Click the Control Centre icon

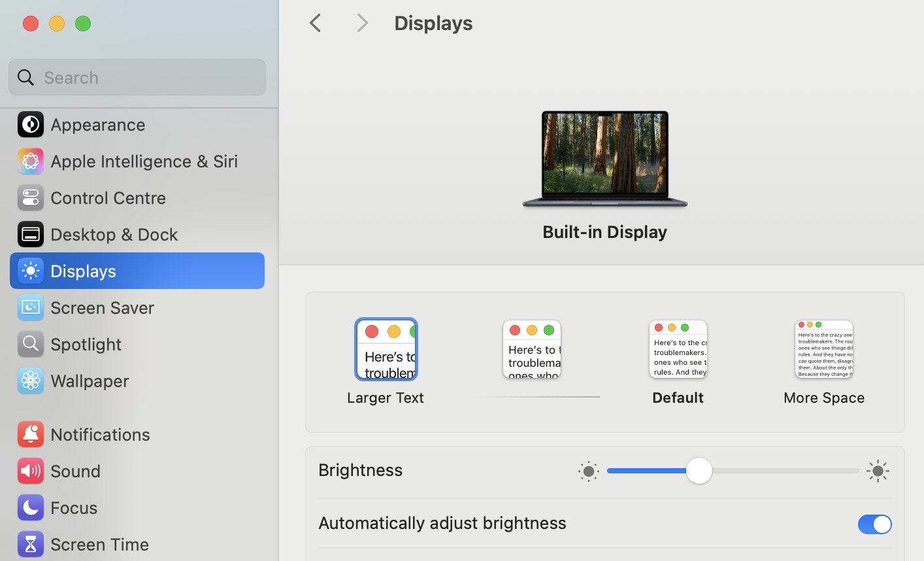tap(31, 197)
